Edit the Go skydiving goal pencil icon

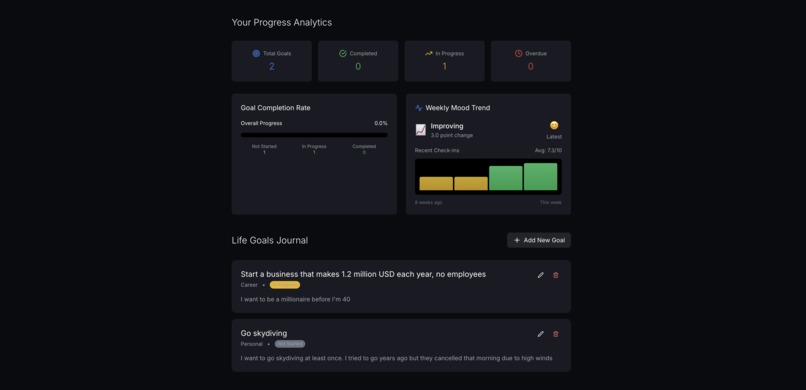coord(540,334)
